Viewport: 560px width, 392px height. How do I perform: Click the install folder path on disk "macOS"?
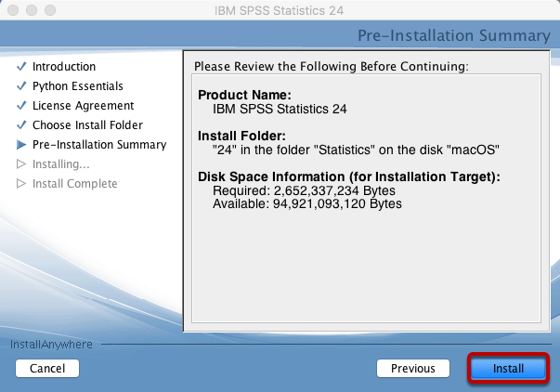click(x=356, y=150)
